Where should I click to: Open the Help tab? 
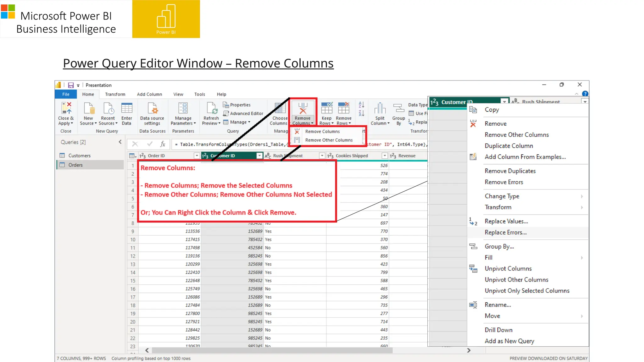tap(221, 94)
